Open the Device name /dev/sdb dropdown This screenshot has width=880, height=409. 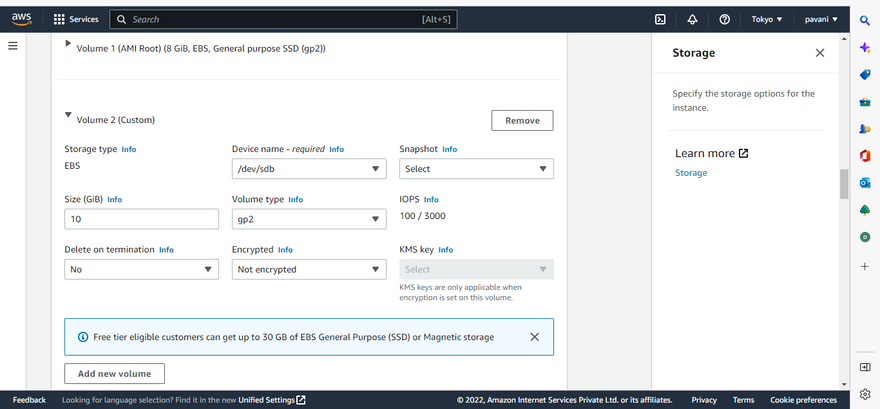[x=309, y=169]
